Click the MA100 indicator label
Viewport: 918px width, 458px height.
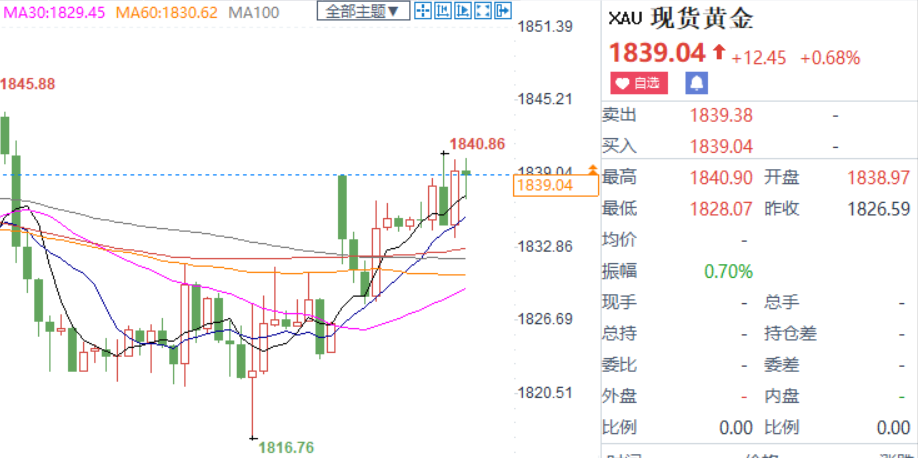[x=254, y=13]
